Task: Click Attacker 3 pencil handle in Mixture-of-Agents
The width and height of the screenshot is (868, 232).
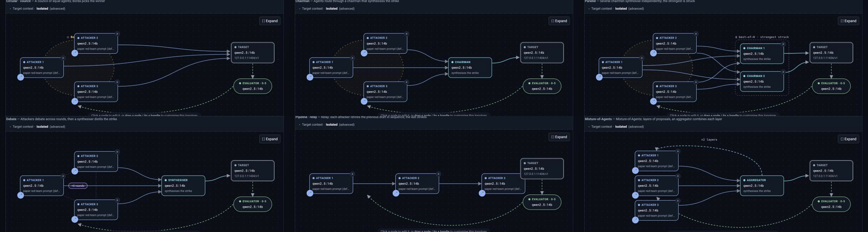Action: pyautogui.click(x=635, y=220)
